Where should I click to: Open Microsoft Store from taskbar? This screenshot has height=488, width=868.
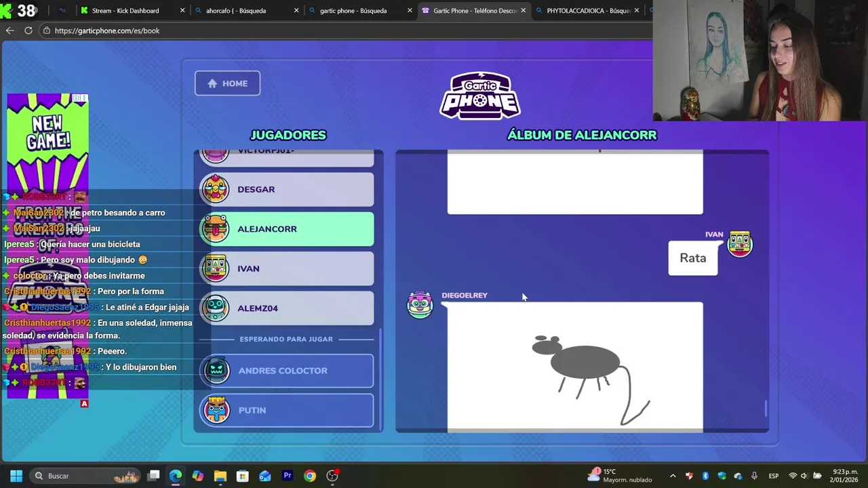coord(242,476)
